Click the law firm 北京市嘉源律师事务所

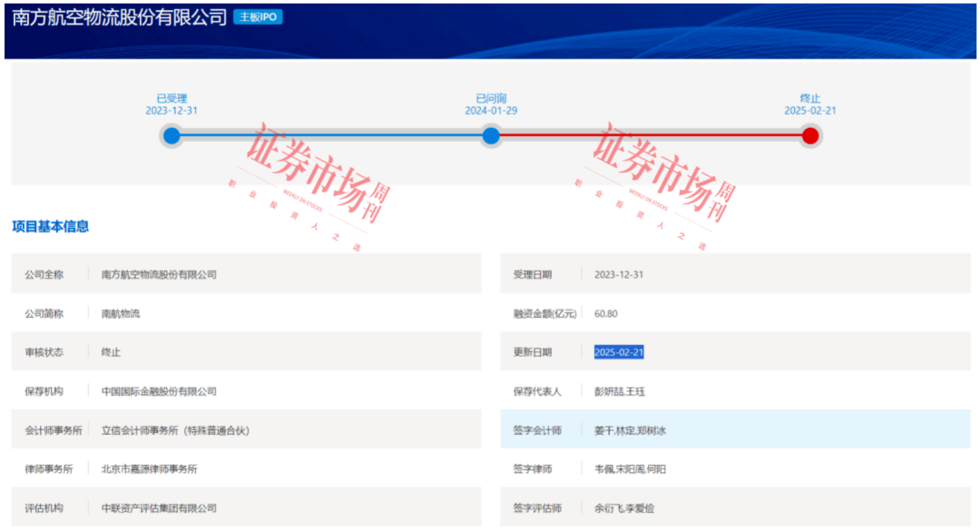[x=149, y=469]
